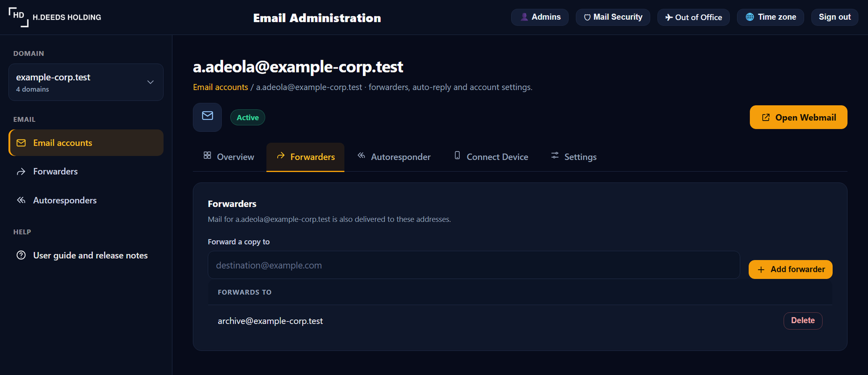Open Out of Office settings

[693, 17]
